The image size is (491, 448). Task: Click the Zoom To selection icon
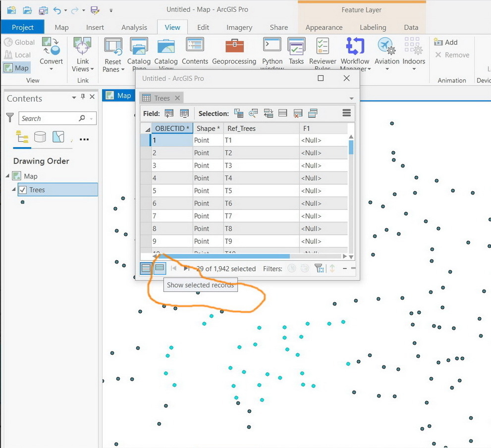coord(253,113)
